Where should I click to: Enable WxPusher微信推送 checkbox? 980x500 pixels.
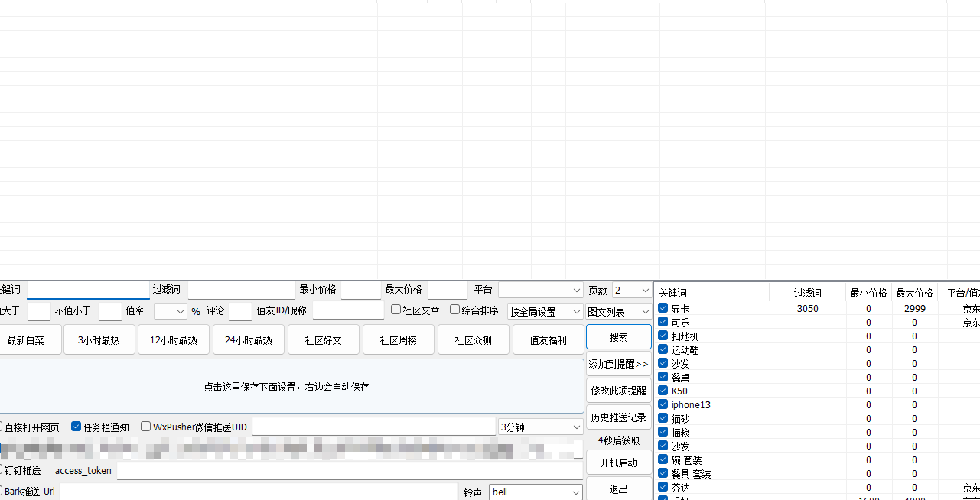click(x=146, y=427)
